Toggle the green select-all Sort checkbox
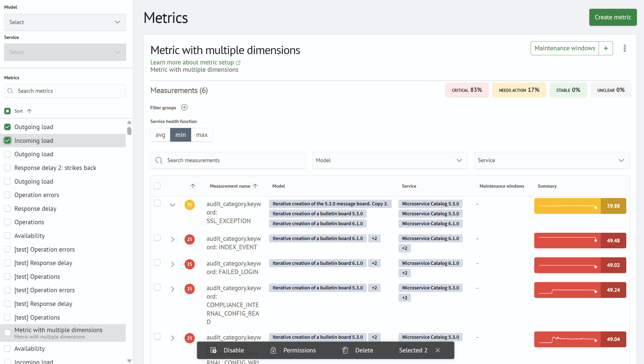Viewport: 644px width, 364px height. 8,111
